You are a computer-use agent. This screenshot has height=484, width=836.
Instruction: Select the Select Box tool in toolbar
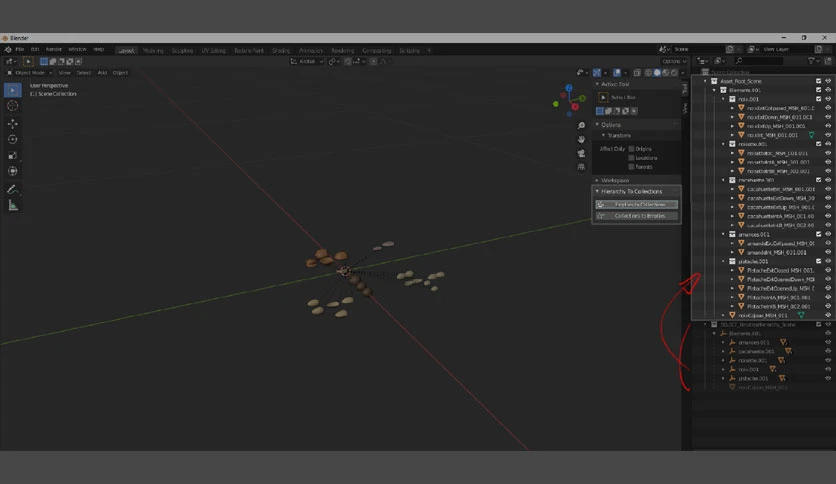tap(13, 90)
